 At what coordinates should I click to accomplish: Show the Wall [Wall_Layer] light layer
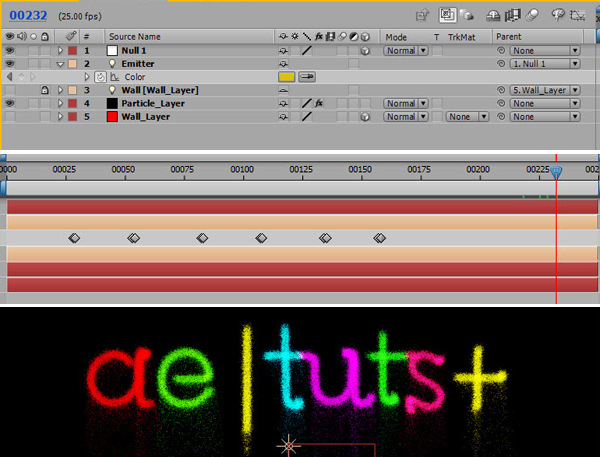click(10, 90)
